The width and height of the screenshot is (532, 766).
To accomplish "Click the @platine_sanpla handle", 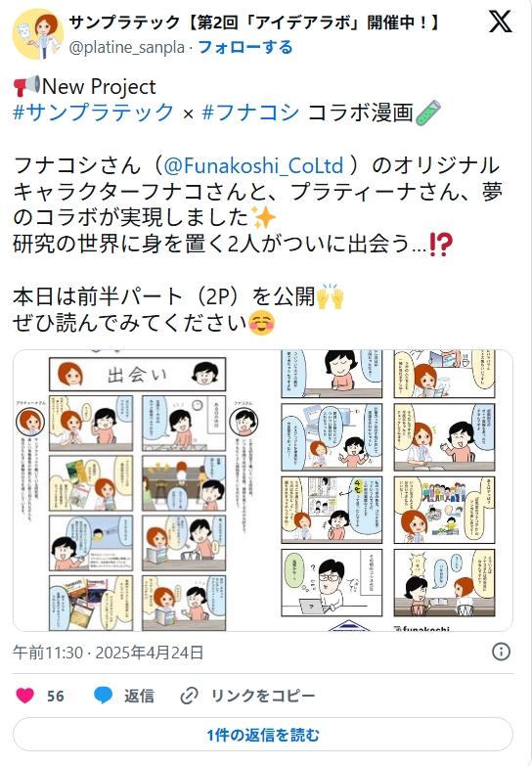I will 127,47.
